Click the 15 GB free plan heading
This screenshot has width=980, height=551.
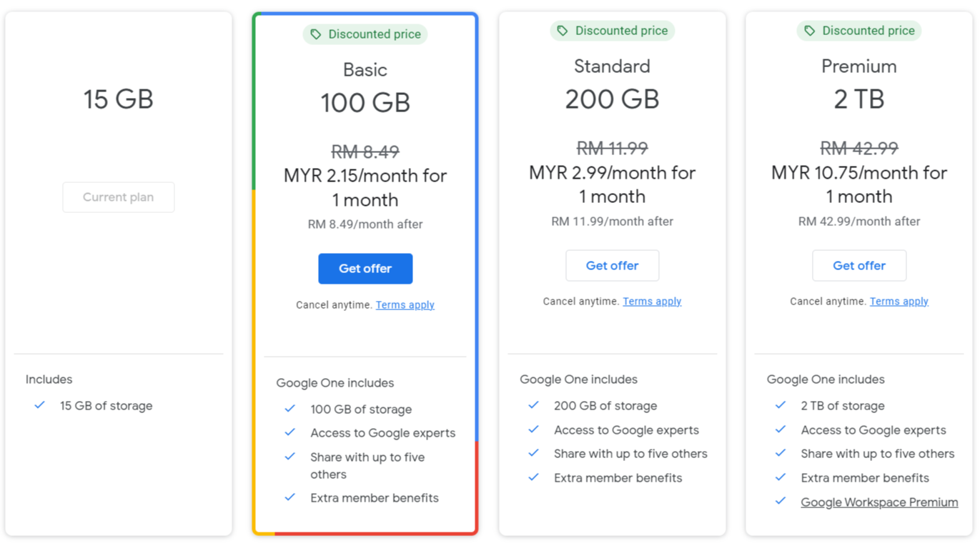(119, 99)
